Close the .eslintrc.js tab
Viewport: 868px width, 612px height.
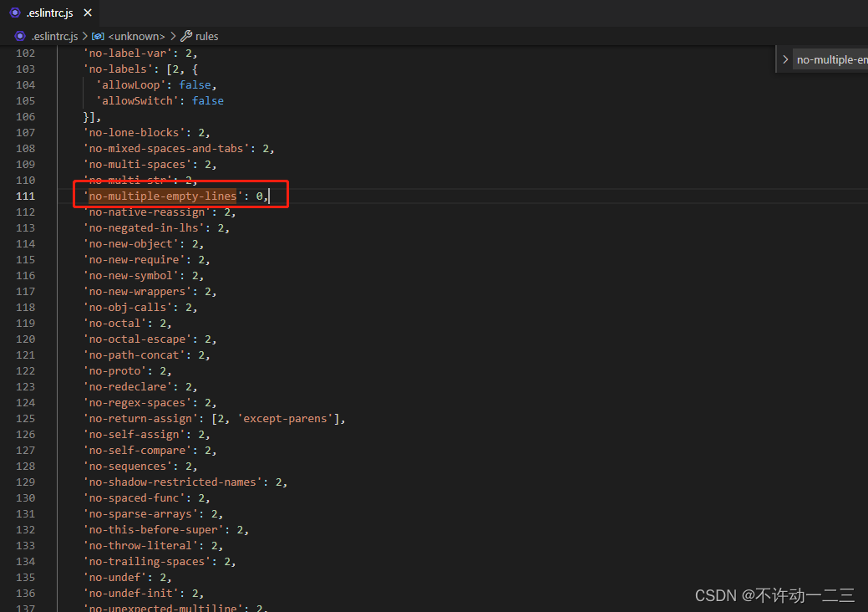coord(87,12)
